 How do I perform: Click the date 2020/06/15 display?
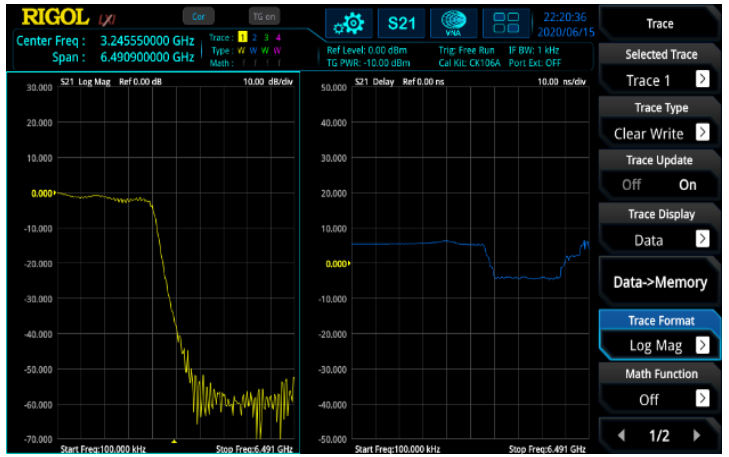566,32
